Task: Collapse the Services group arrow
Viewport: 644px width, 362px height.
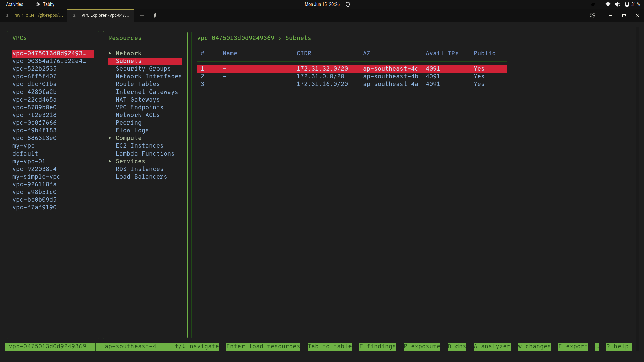Action: (110, 161)
